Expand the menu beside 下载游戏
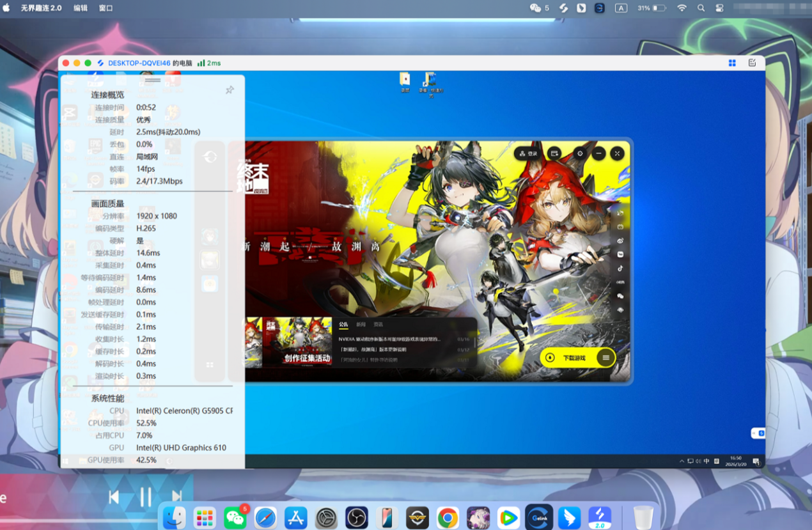 (x=606, y=357)
